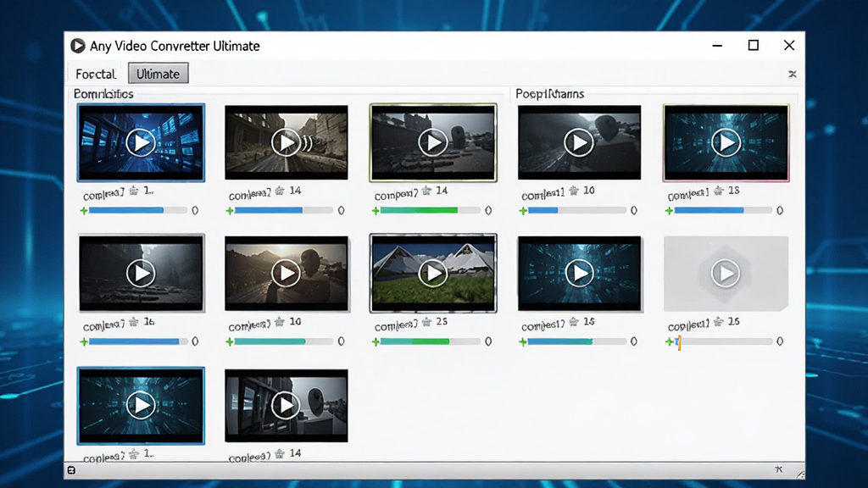The height and width of the screenshot is (488, 868).
Task: Click the green plus under the teal server aisle video labeled 15
Action: coord(523,342)
